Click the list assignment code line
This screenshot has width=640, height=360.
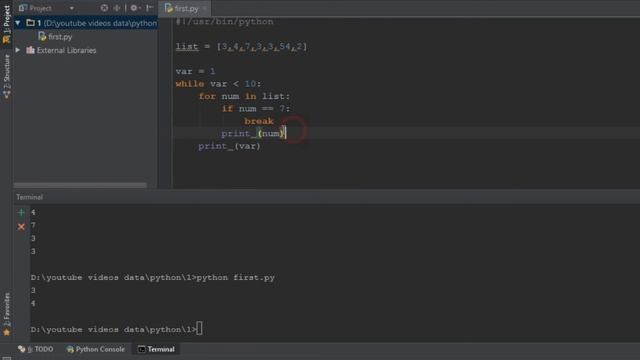241,47
